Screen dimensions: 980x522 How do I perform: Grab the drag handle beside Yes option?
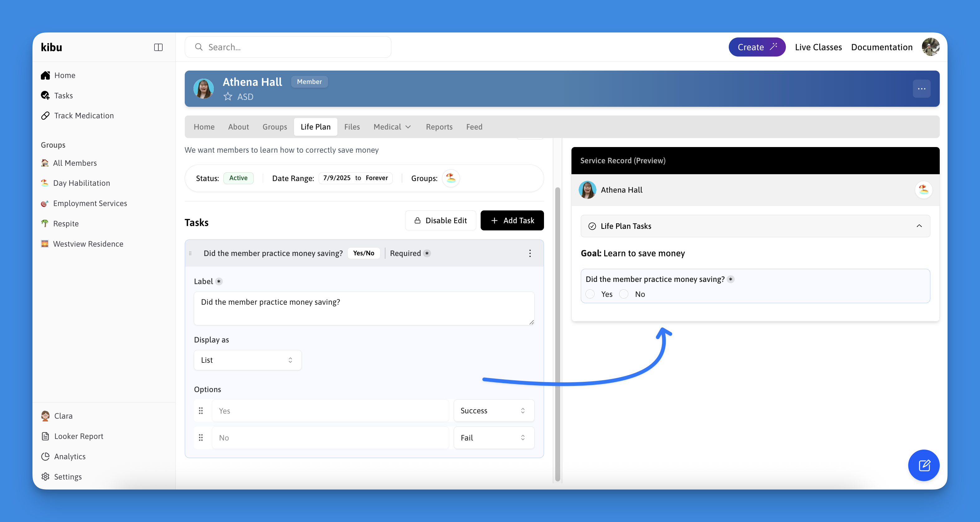(x=201, y=411)
